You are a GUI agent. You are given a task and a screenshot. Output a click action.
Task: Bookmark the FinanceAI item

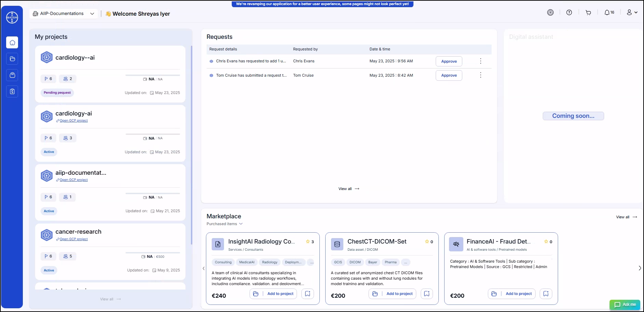(x=546, y=294)
